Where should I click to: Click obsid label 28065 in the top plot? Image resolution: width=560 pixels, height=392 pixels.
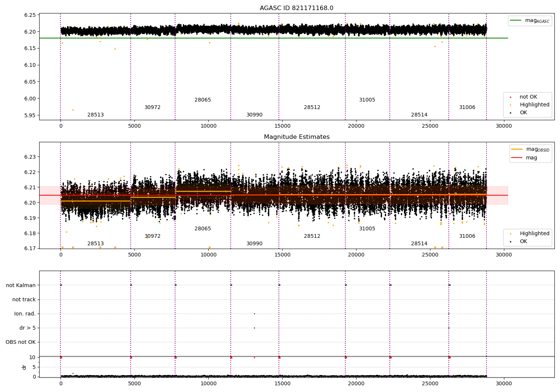203,100
